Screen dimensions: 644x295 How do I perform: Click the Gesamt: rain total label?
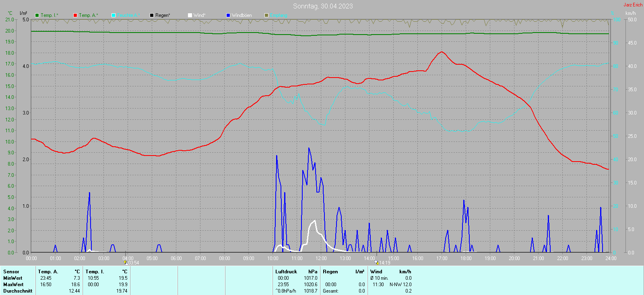[330, 291]
